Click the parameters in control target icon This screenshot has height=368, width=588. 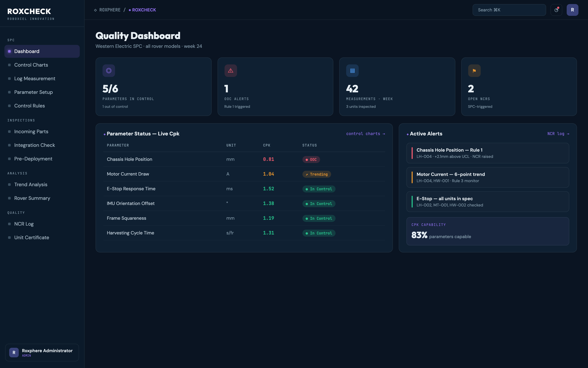pyautogui.click(x=109, y=71)
